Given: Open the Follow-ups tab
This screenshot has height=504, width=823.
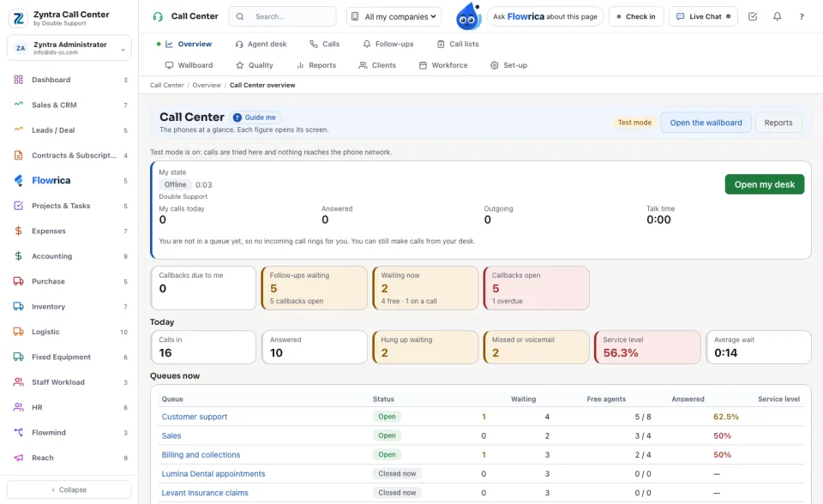Looking at the screenshot, I should [x=388, y=44].
